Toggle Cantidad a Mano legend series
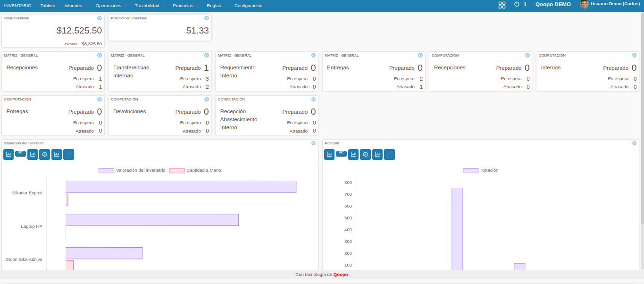The height and width of the screenshot is (284, 644). pyautogui.click(x=195, y=170)
